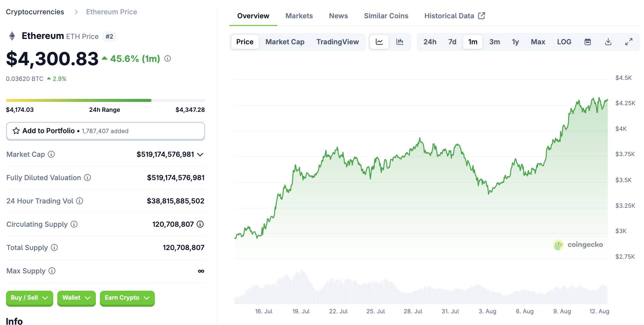Viewport: 644px width, 325px height.
Task: Open the Historical Data tab
Action: [455, 16]
